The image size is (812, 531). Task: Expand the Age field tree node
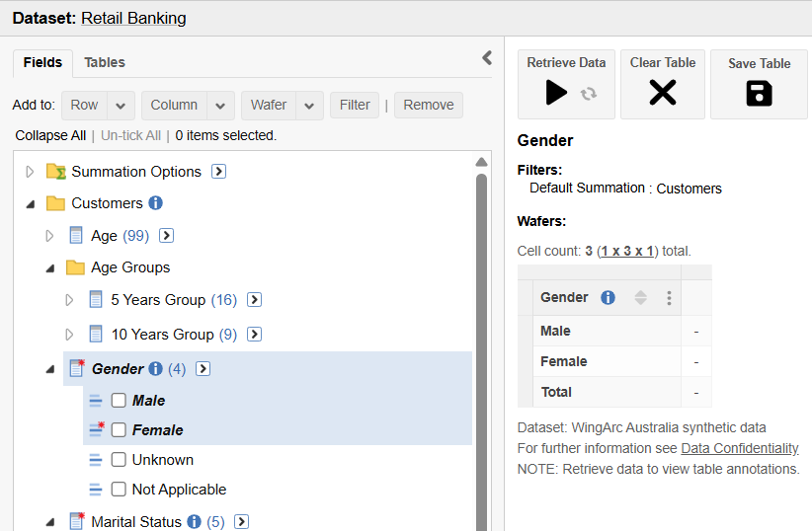click(50, 236)
